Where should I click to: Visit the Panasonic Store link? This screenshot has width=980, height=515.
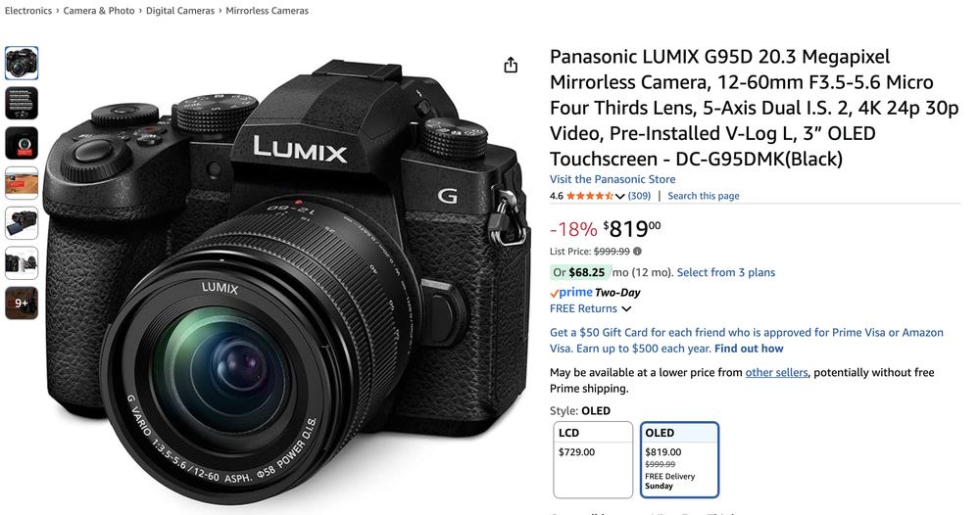[612, 179]
